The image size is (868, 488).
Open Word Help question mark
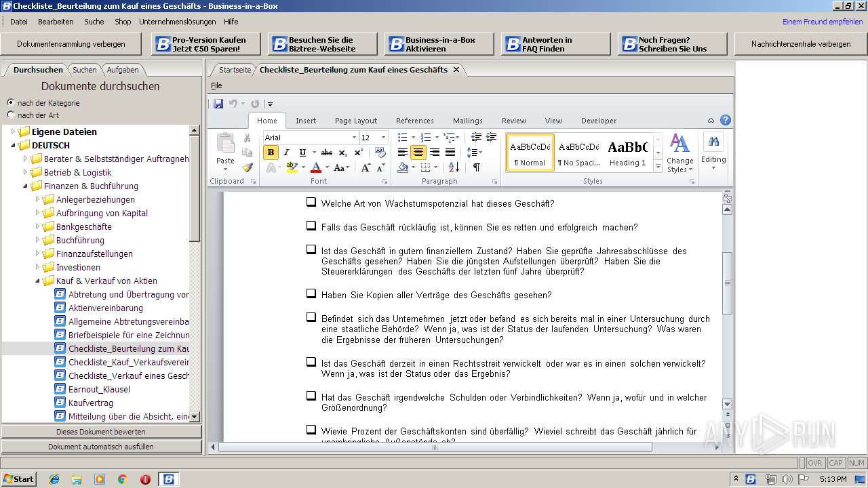coord(725,121)
